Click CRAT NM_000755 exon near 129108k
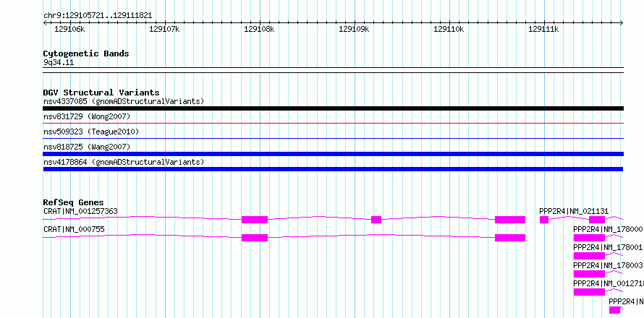This screenshot has width=644, height=318. [255, 238]
